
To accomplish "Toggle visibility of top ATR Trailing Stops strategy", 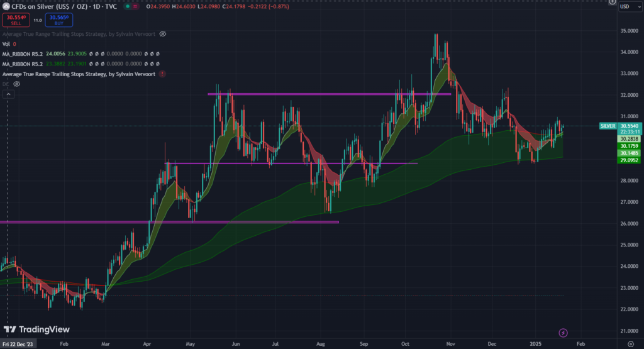I will (162, 33).
